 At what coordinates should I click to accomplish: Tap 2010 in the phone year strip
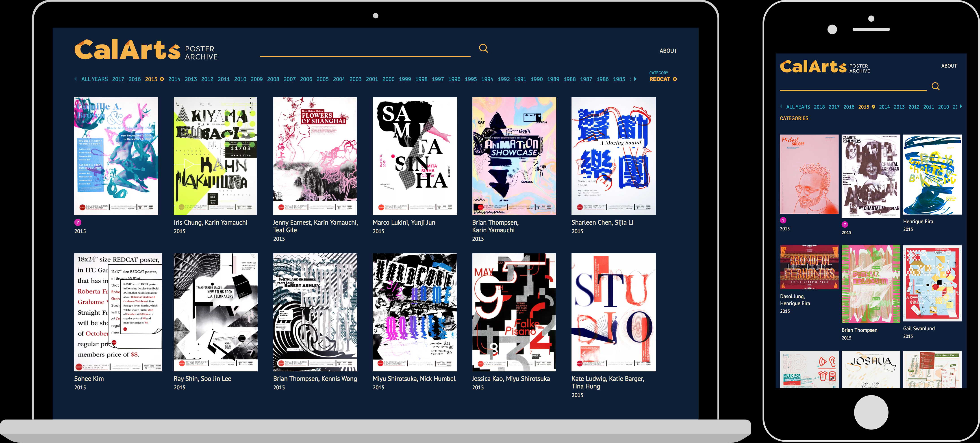pos(943,107)
